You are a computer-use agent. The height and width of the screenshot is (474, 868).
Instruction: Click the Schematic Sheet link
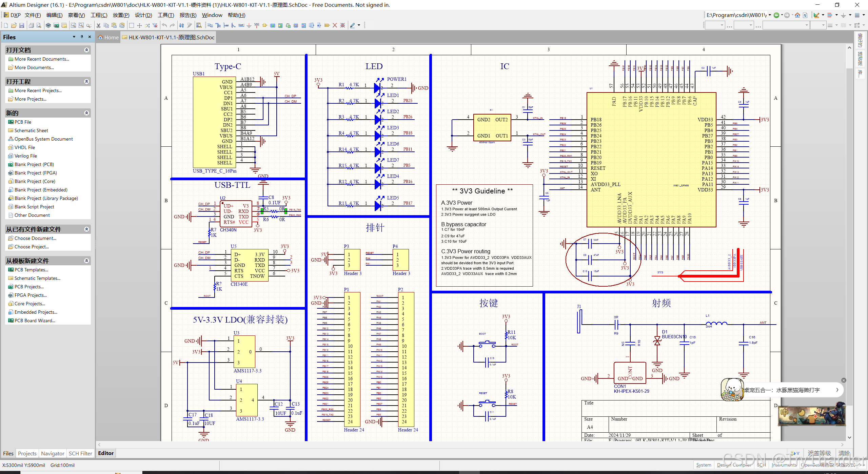coord(31,130)
